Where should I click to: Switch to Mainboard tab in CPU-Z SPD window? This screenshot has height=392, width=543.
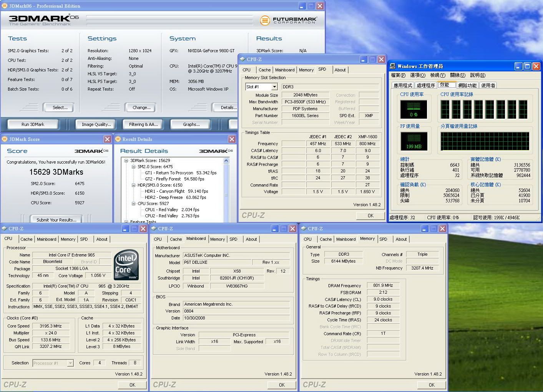(x=285, y=70)
